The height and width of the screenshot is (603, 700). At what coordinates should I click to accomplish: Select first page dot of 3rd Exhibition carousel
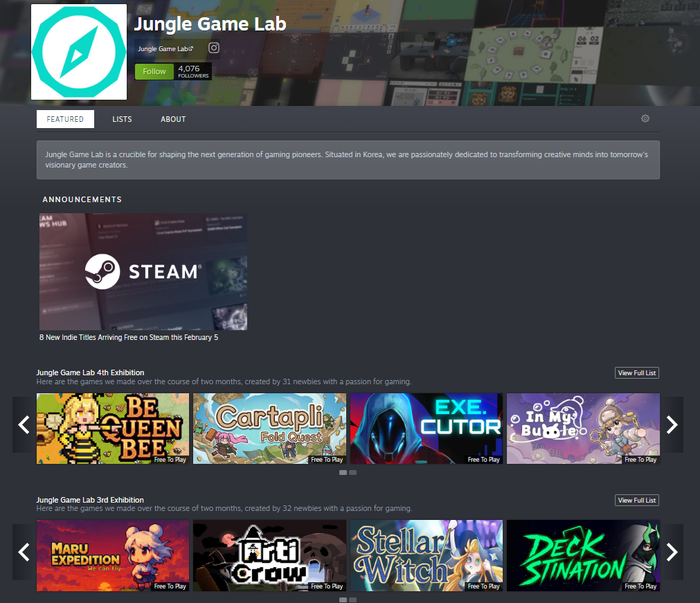coord(343,600)
